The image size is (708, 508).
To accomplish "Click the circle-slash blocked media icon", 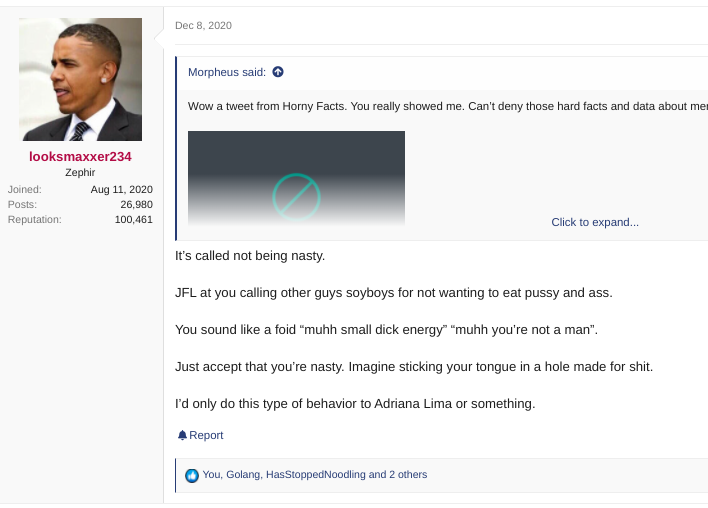I will (296, 197).
